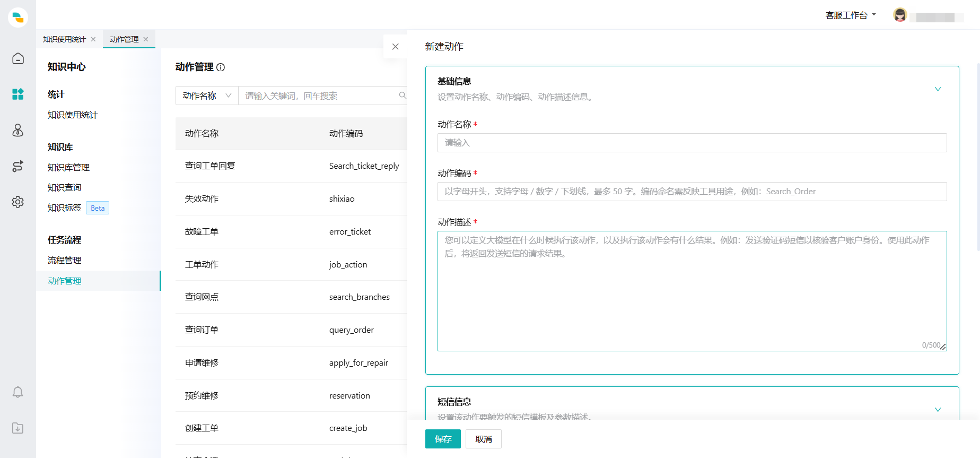Viewport: 980px width, 458px height.
Task: Click the search magnifier icon
Action: 402,96
